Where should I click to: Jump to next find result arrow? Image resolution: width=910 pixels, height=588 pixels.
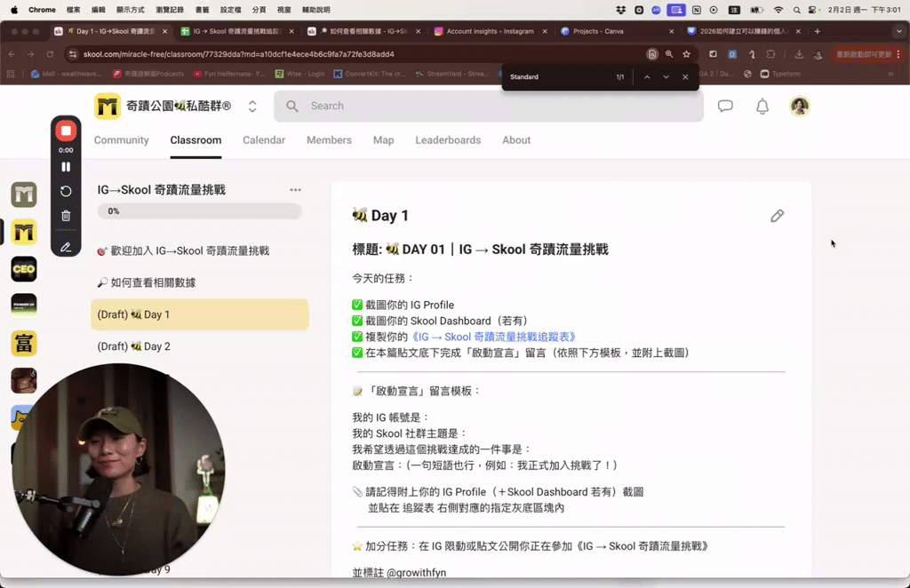[x=667, y=76]
